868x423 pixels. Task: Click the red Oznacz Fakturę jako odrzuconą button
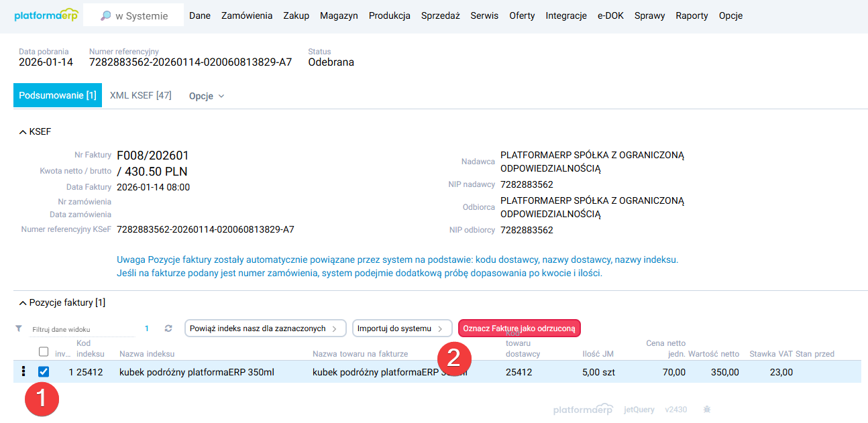520,328
